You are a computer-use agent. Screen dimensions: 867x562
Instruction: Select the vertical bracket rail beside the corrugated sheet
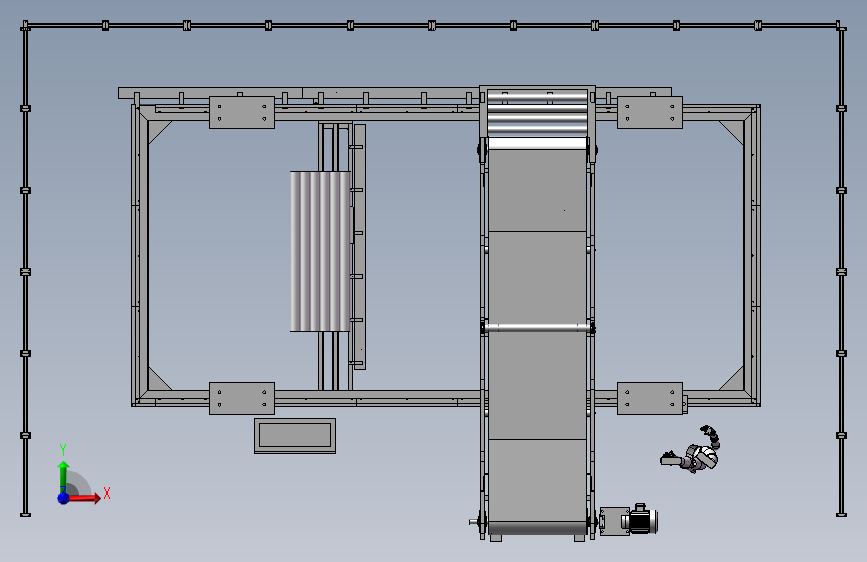click(x=359, y=247)
